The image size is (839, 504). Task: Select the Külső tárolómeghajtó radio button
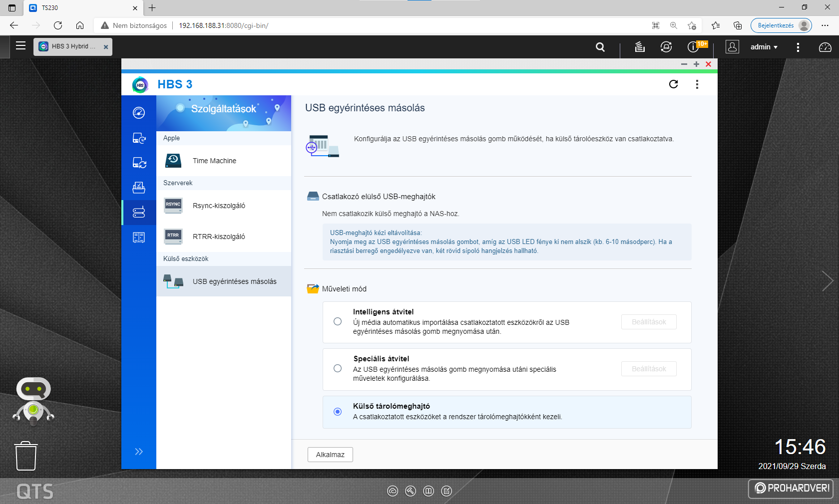338,412
